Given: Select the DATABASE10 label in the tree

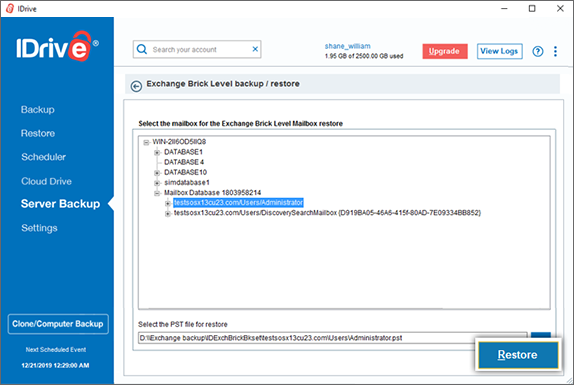Looking at the screenshot, I should click(x=185, y=172).
